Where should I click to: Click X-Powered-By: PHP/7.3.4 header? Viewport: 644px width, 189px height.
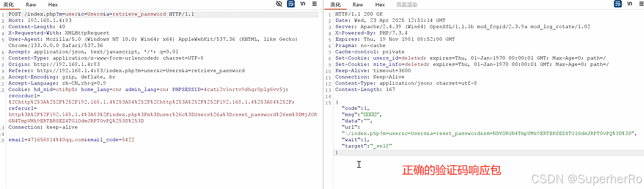point(371,32)
